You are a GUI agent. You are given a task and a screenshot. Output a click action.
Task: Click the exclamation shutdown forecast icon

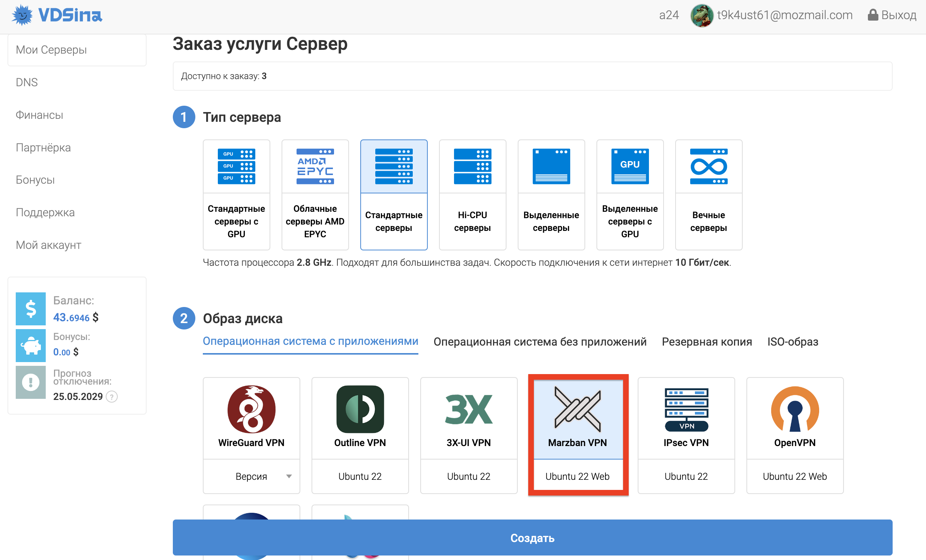coord(31,382)
